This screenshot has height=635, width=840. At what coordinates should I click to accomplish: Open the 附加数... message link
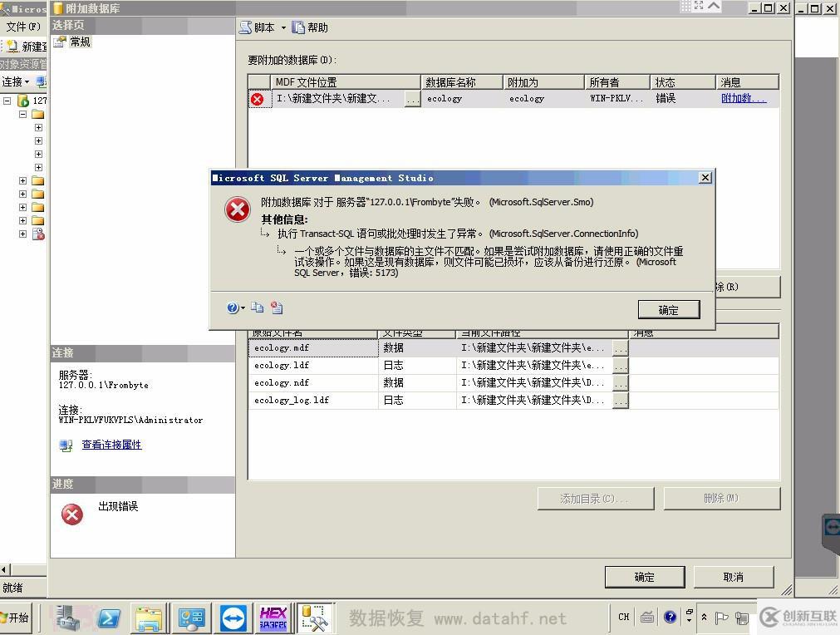coord(744,98)
